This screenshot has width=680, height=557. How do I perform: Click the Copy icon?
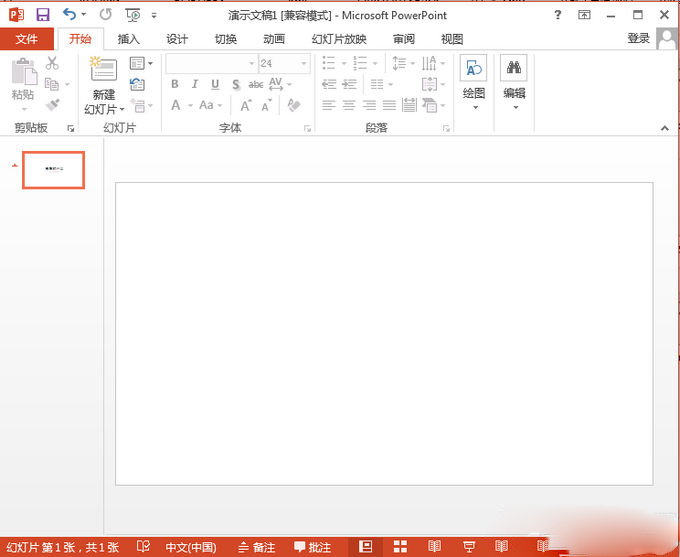52,84
